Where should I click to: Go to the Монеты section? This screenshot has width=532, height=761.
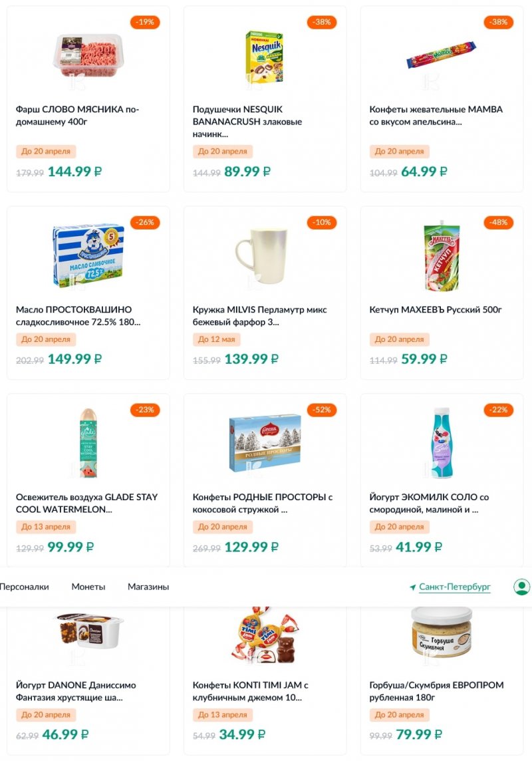pyautogui.click(x=88, y=587)
